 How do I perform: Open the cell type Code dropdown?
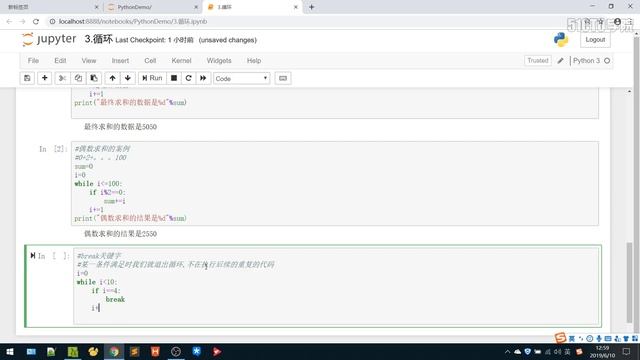click(241, 78)
